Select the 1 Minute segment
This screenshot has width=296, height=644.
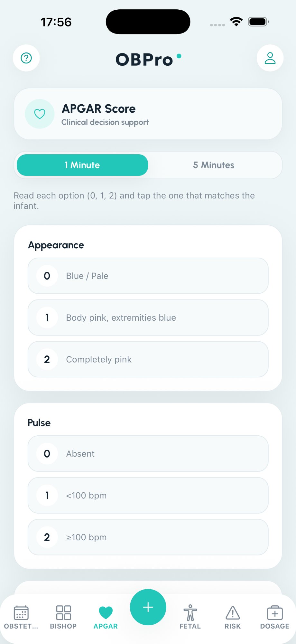(x=82, y=165)
